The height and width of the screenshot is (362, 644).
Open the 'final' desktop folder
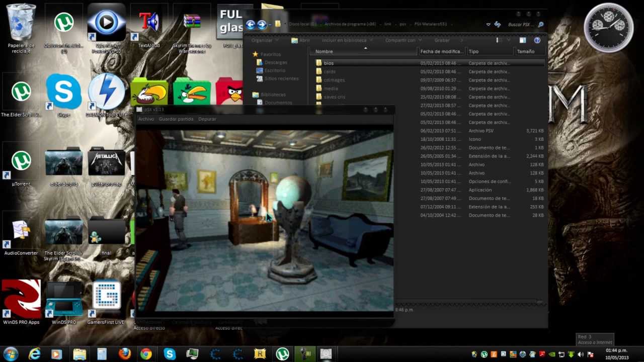pos(106,236)
